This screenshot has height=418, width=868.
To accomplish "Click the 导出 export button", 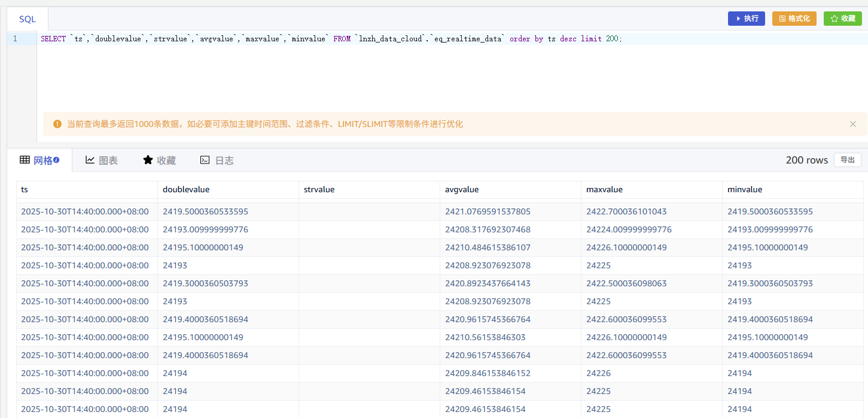I will point(847,160).
